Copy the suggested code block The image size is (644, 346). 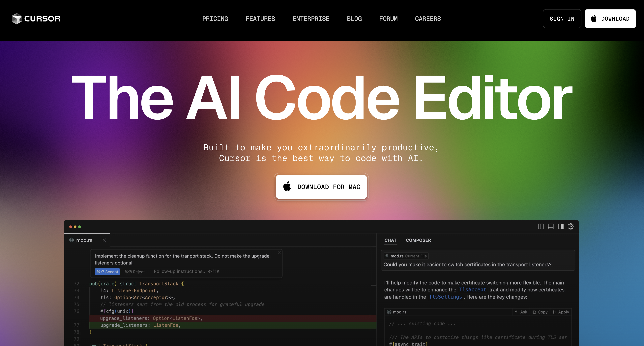pyautogui.click(x=540, y=312)
